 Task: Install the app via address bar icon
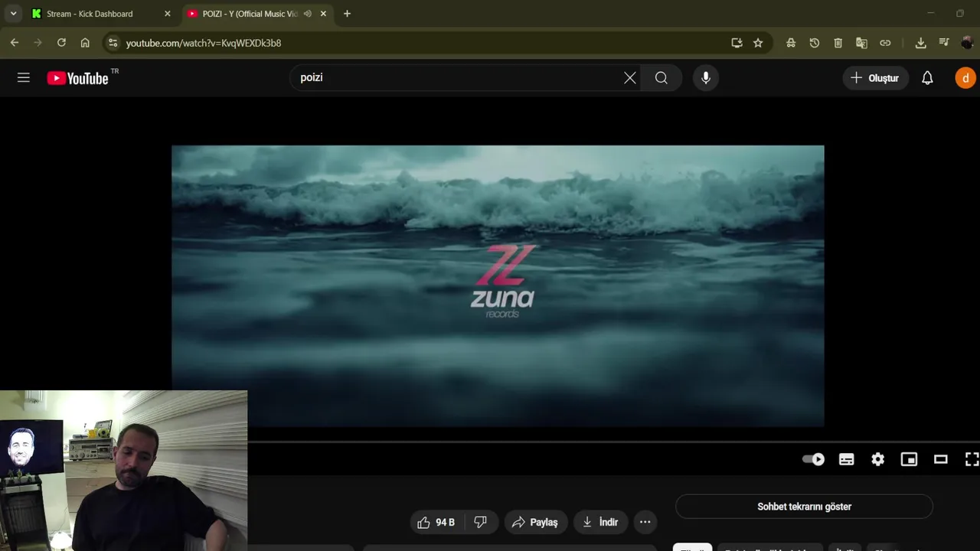click(x=737, y=43)
